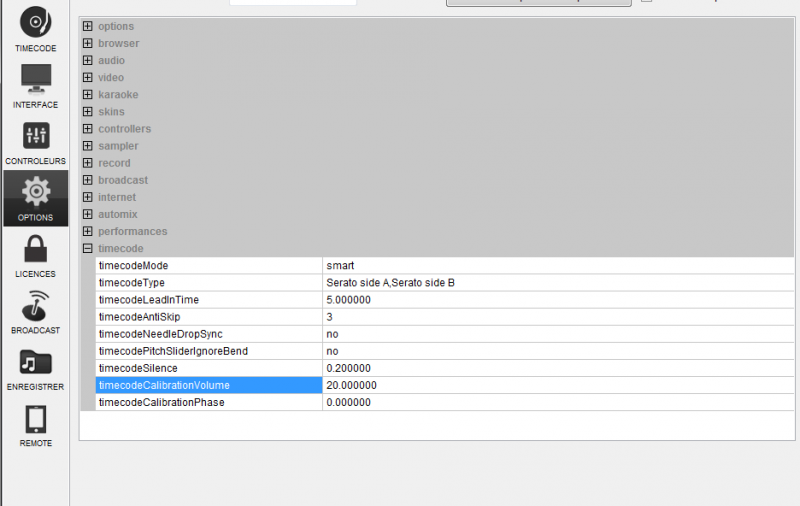Expand the automix settings group
800x506 pixels.
pyautogui.click(x=88, y=215)
